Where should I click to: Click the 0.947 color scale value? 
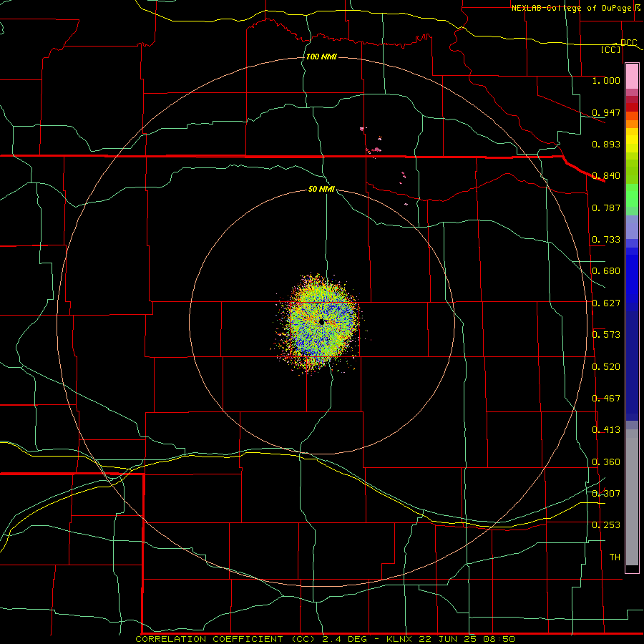(606, 112)
